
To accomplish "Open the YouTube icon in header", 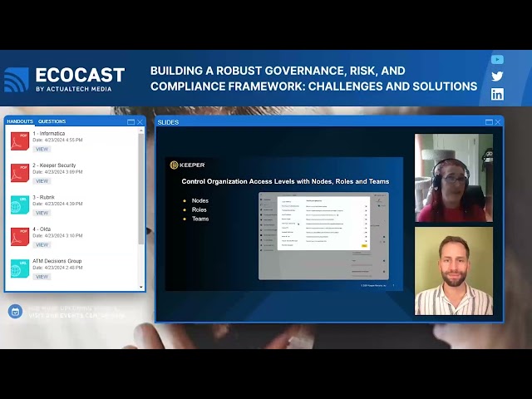I will [x=497, y=60].
